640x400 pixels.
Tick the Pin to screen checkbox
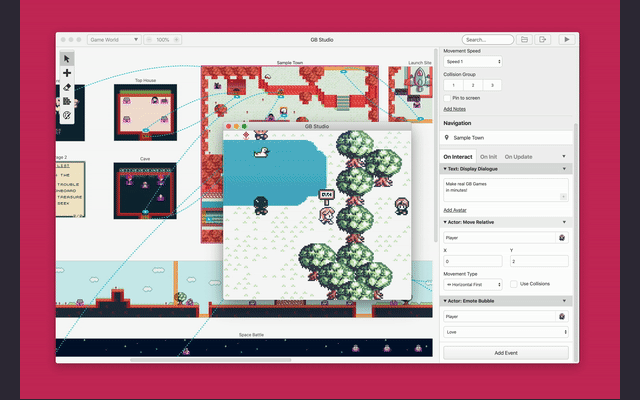click(x=447, y=98)
